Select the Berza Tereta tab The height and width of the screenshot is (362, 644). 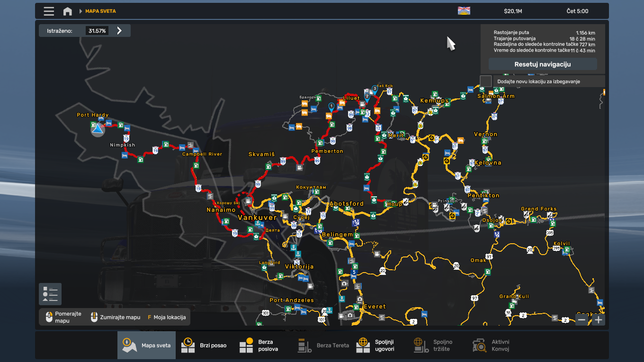(323, 345)
